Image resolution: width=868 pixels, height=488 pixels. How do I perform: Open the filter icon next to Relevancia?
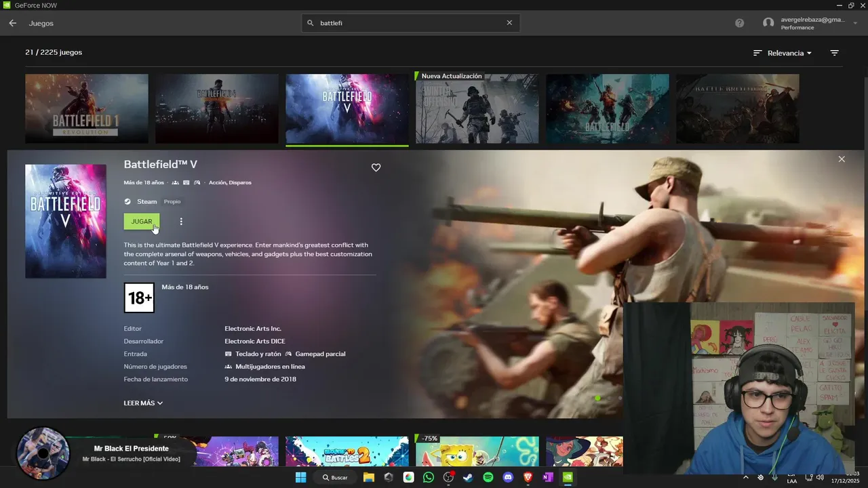click(835, 53)
